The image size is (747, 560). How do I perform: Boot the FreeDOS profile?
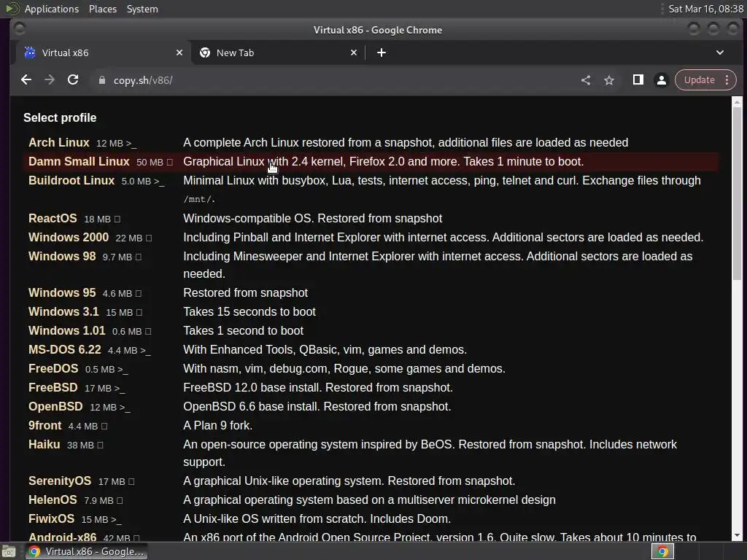click(x=53, y=368)
